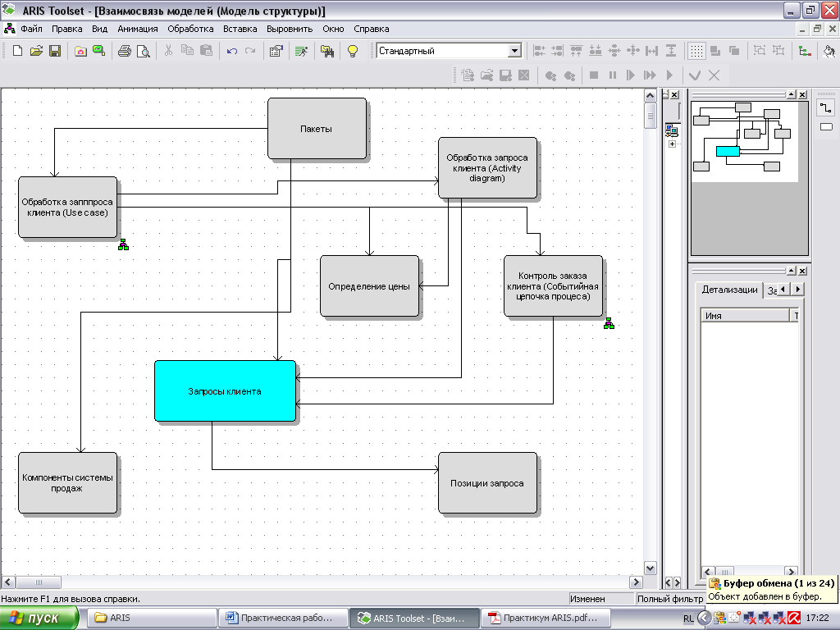
Task: Click the bring to front icon
Action: coord(715,51)
